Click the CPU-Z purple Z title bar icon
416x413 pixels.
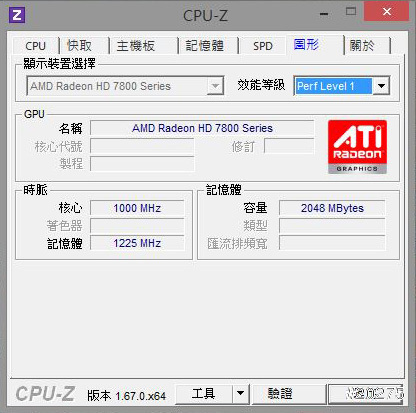tap(17, 15)
